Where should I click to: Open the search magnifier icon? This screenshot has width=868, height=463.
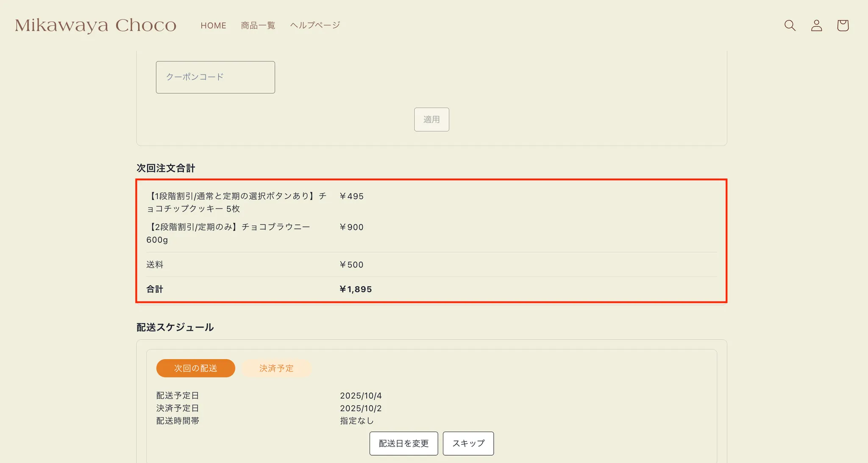coord(790,25)
